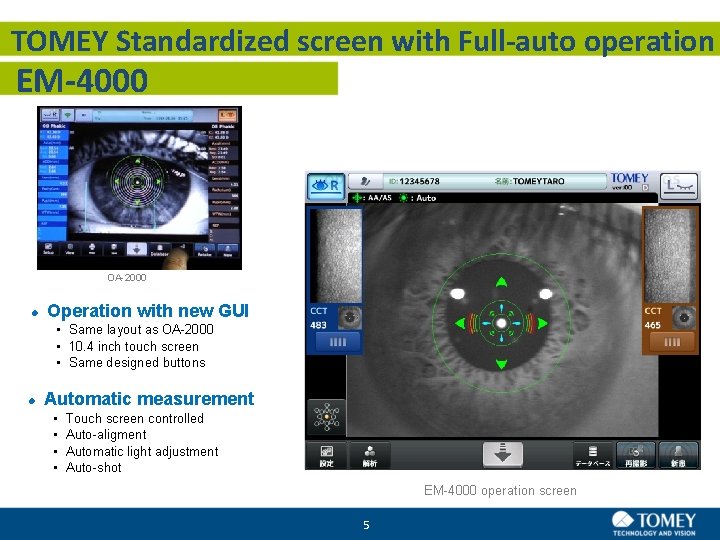720x540 pixels.
Task: Click the 再撮影 retake button
Action: tap(636, 456)
